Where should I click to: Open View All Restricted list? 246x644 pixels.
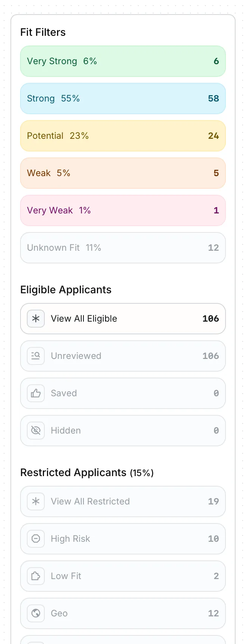tap(123, 501)
